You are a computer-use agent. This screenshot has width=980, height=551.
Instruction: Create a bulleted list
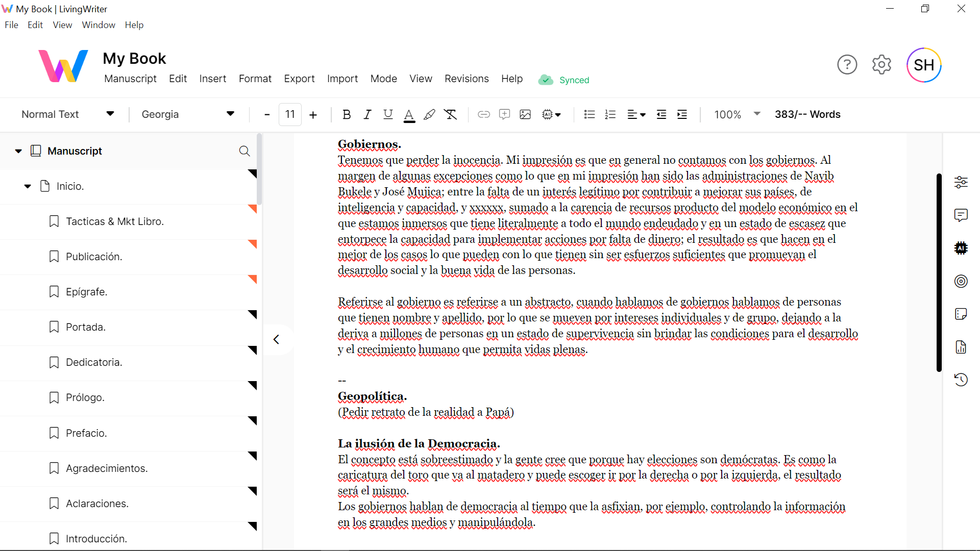[590, 114]
